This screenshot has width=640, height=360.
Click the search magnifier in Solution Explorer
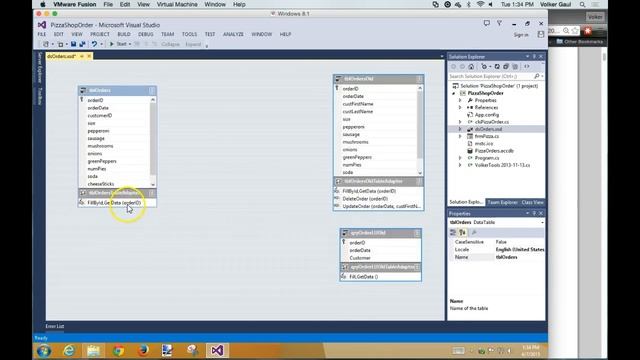[x=537, y=76]
